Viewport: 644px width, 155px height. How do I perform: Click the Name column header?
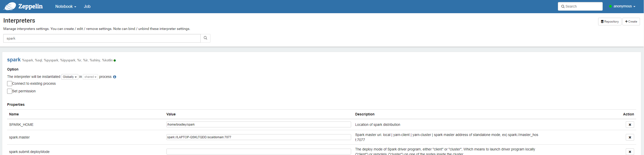click(x=14, y=114)
